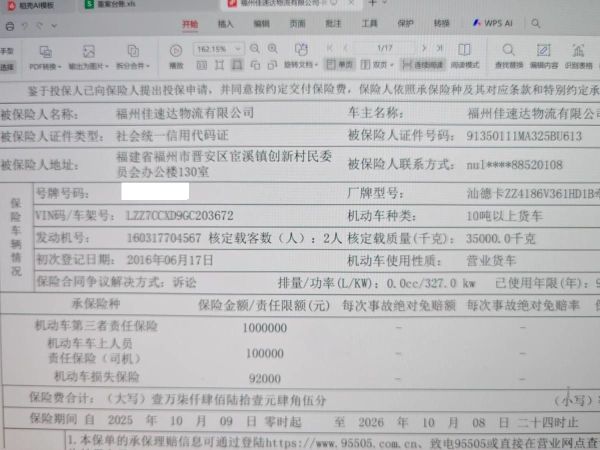
Task: Open the 识别表格 table recognition tool
Action: (578, 57)
